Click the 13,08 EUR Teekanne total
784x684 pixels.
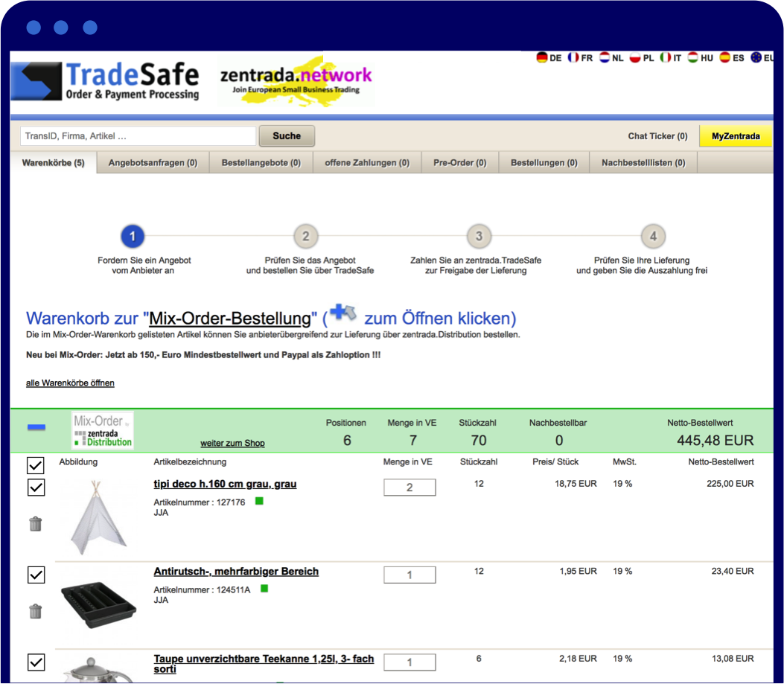coord(733,659)
